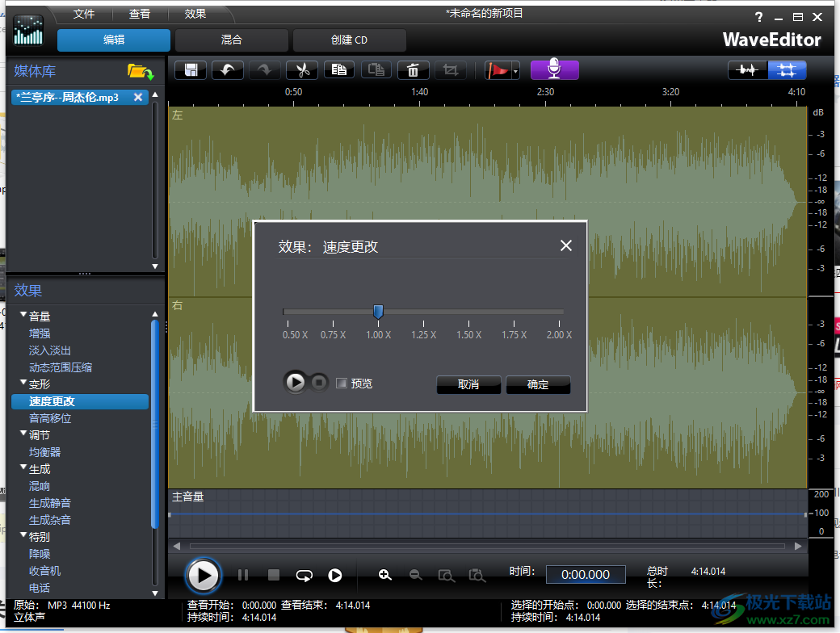Toggle loop playback in the transport bar

(x=304, y=575)
